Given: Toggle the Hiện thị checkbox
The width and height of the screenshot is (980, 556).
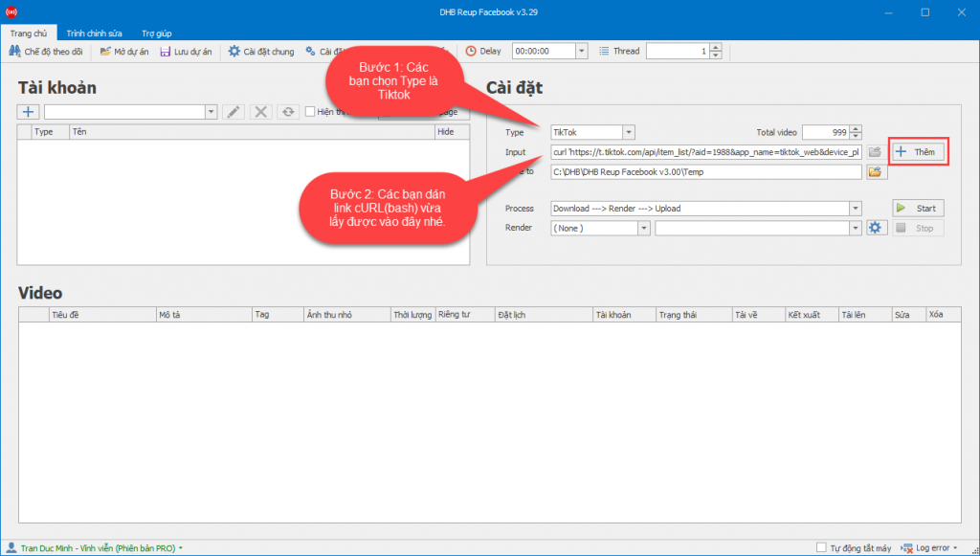Looking at the screenshot, I should tap(310, 112).
